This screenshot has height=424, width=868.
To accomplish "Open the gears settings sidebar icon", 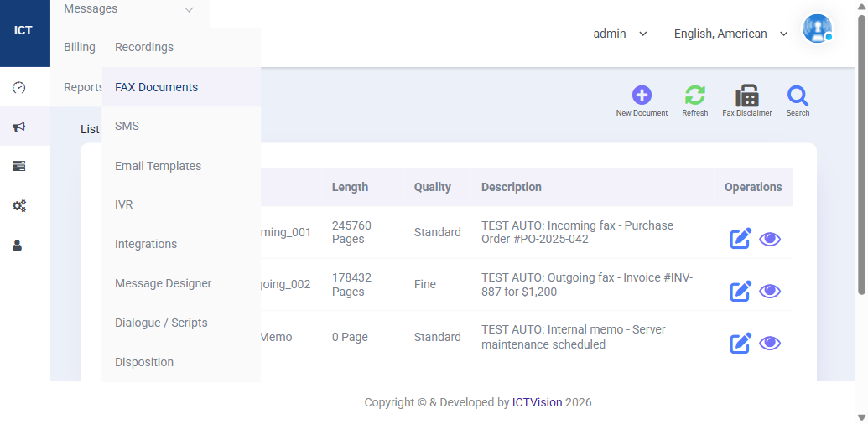I will 18,206.
